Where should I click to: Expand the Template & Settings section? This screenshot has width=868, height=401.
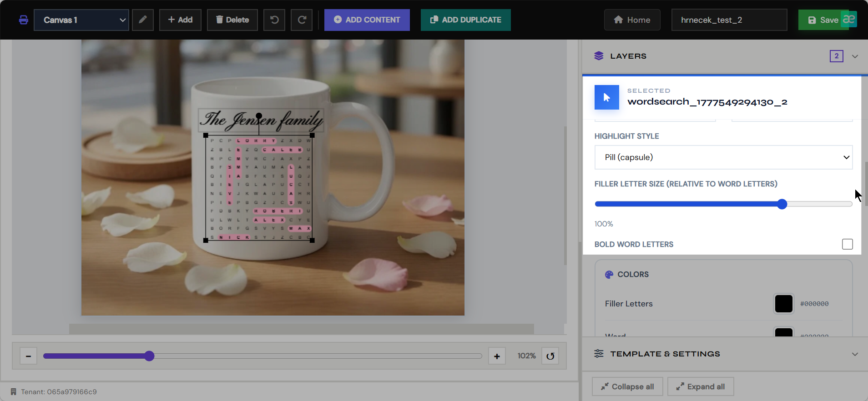[x=725, y=354]
